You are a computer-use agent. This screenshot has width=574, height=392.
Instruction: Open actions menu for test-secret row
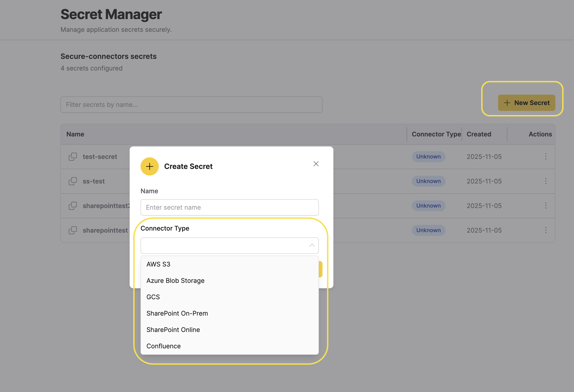pos(546,157)
